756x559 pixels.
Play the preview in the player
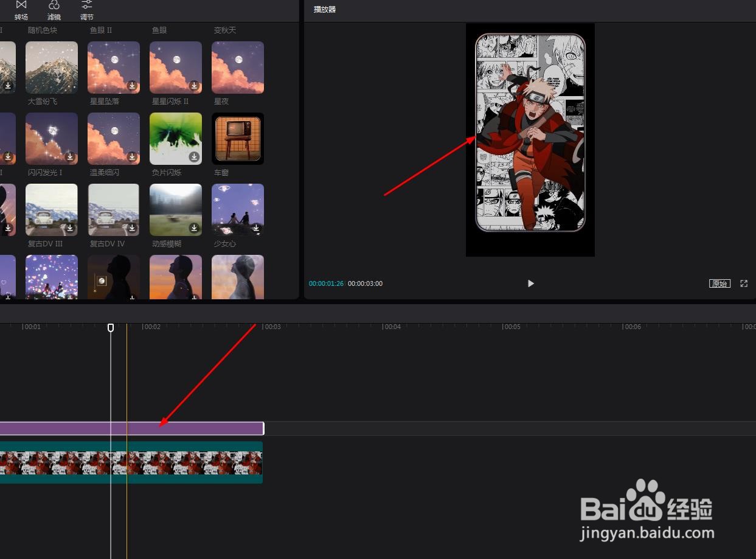530,283
